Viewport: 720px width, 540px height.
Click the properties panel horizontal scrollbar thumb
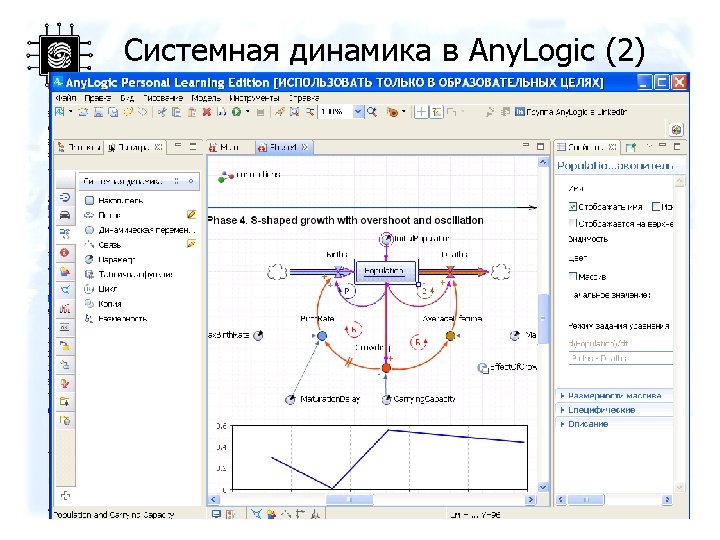coord(586,499)
